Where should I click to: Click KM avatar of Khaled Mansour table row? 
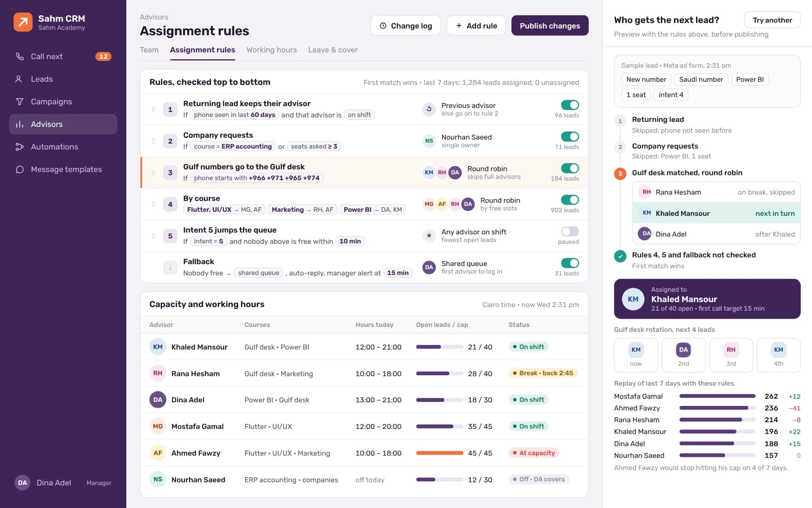tap(157, 347)
